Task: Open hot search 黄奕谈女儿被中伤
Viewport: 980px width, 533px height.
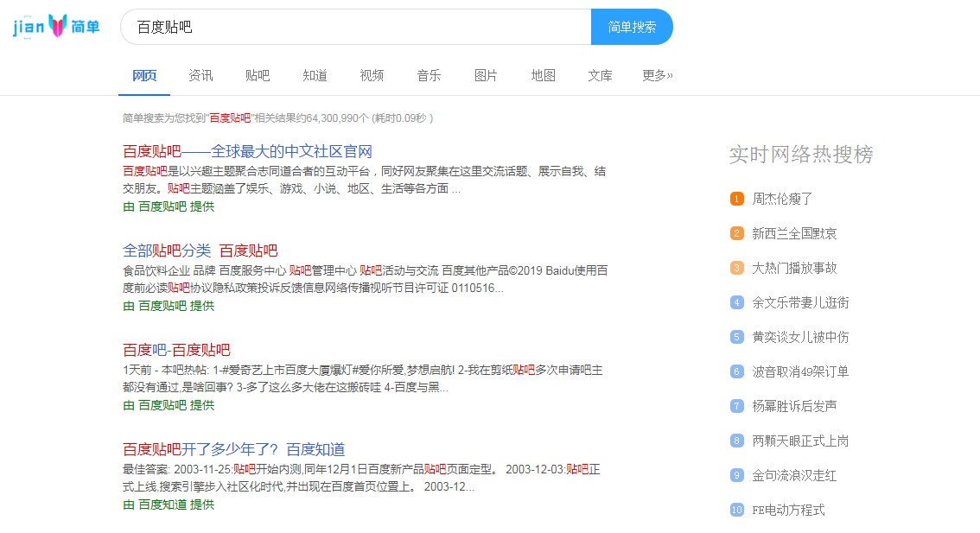Action: pyautogui.click(x=800, y=338)
